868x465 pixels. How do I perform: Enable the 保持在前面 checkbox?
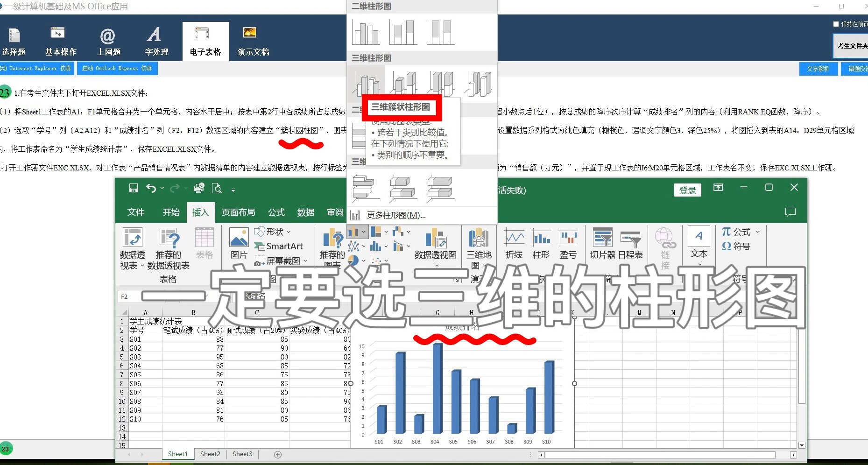[x=836, y=23]
